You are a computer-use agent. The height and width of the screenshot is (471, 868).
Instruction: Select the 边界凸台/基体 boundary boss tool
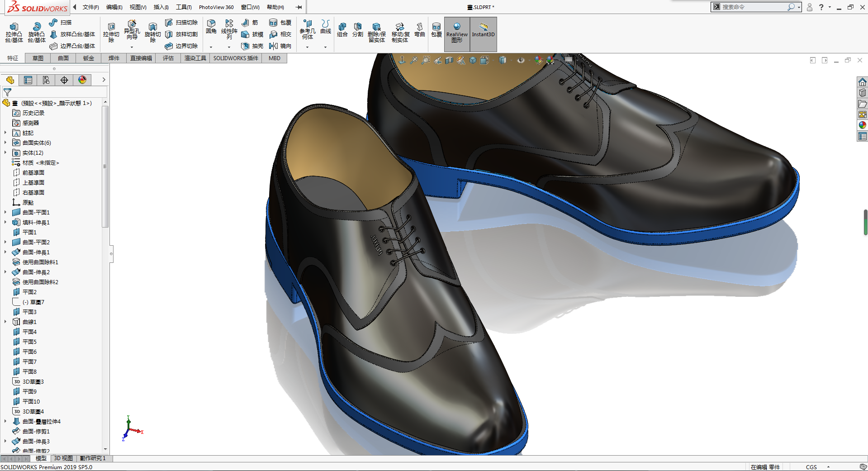(72, 46)
